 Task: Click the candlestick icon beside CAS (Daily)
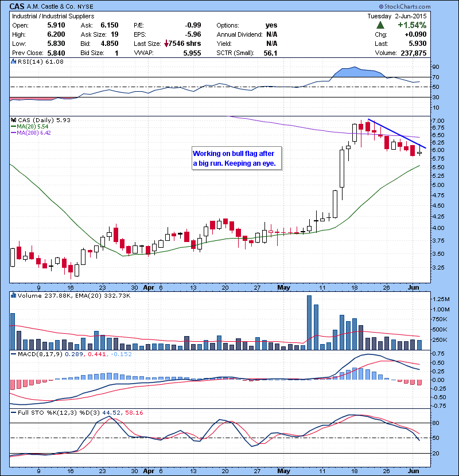[14, 120]
